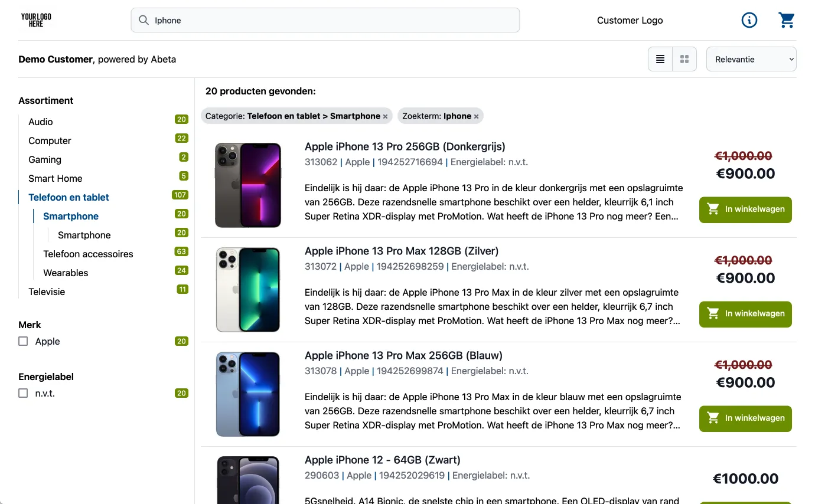
Task: Click the Customer Logo text
Action: pos(630,20)
